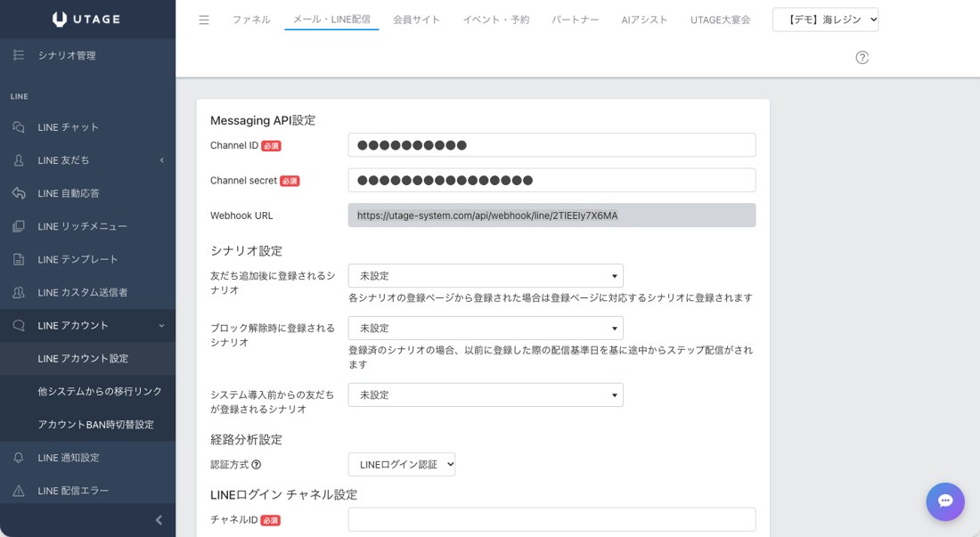The height and width of the screenshot is (537, 980).
Task: Click the LINE リッチメニュー stacked pages icon
Action: [19, 226]
